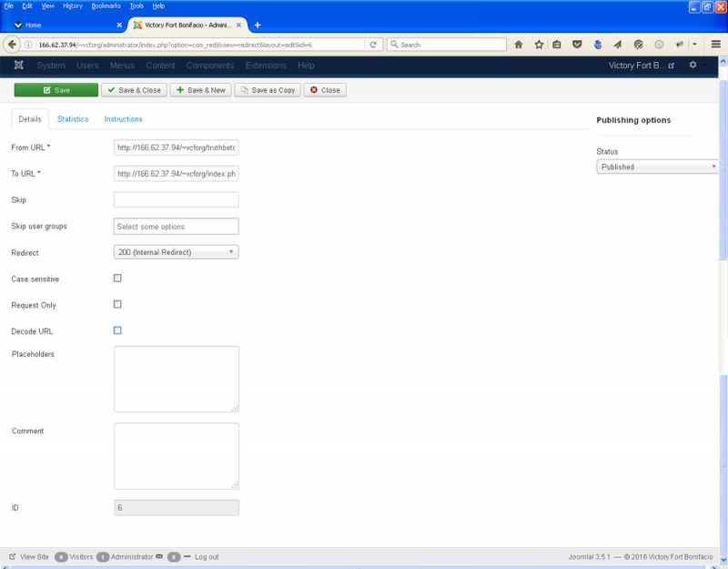Click the messages envelope icon in footer
Screen dimensions: 728x569
click(159, 556)
